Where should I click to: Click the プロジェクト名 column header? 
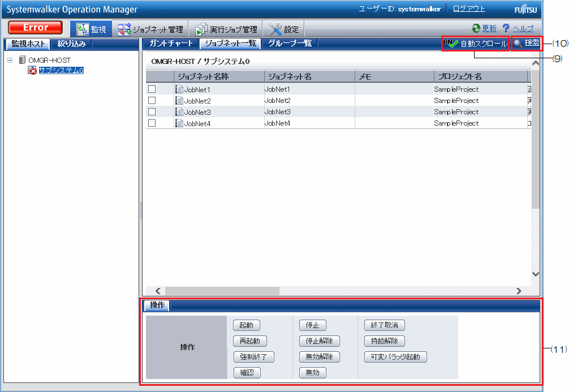(x=480, y=76)
